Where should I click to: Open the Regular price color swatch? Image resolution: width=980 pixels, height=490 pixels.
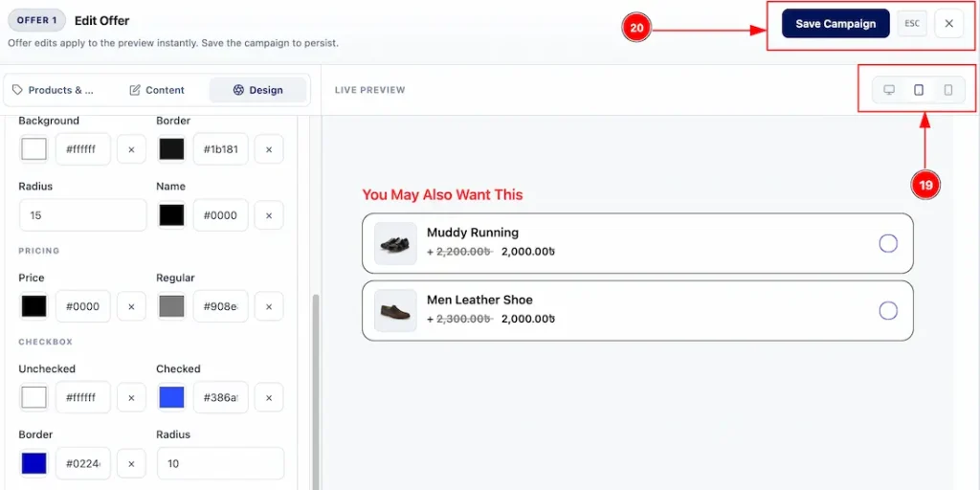tap(171, 306)
